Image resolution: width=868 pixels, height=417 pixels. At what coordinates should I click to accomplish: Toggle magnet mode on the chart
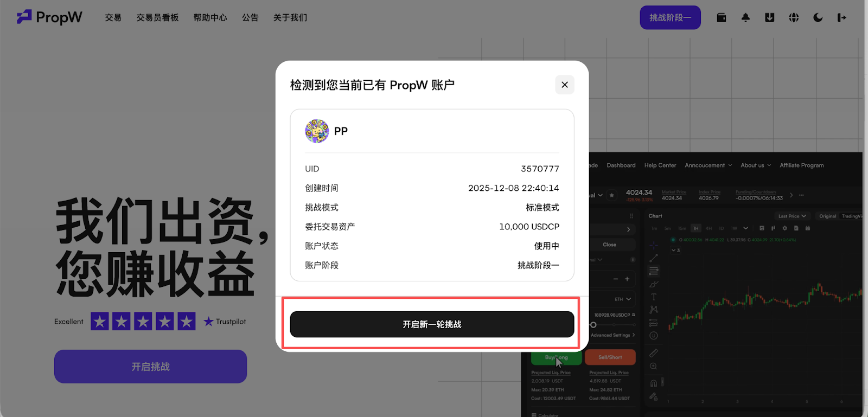654,383
